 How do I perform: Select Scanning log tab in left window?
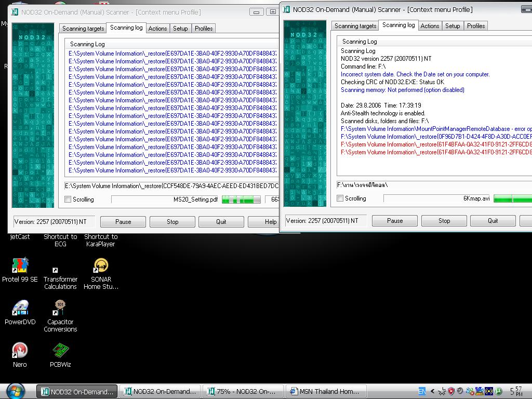click(126, 28)
